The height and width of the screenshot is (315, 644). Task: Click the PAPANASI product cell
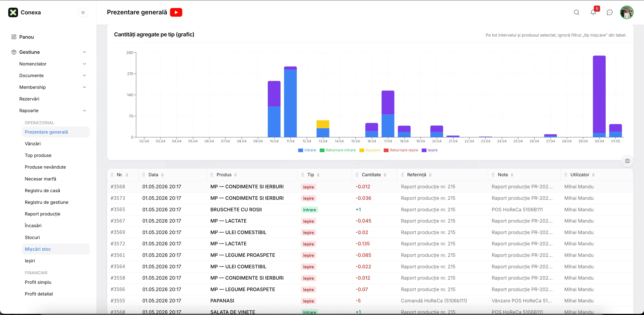222,301
